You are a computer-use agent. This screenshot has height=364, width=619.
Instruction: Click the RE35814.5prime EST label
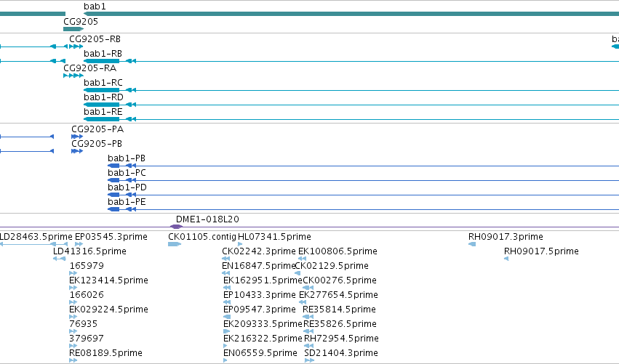coord(339,310)
